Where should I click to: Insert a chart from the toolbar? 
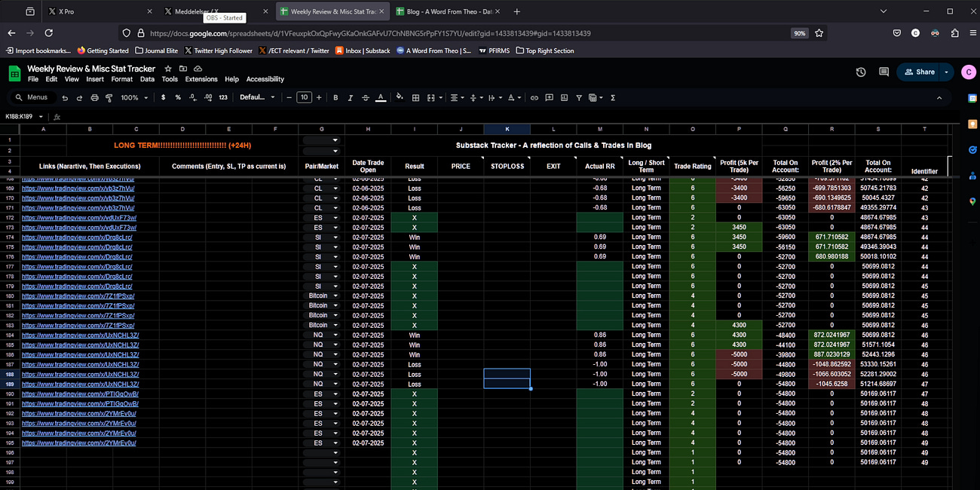(564, 97)
